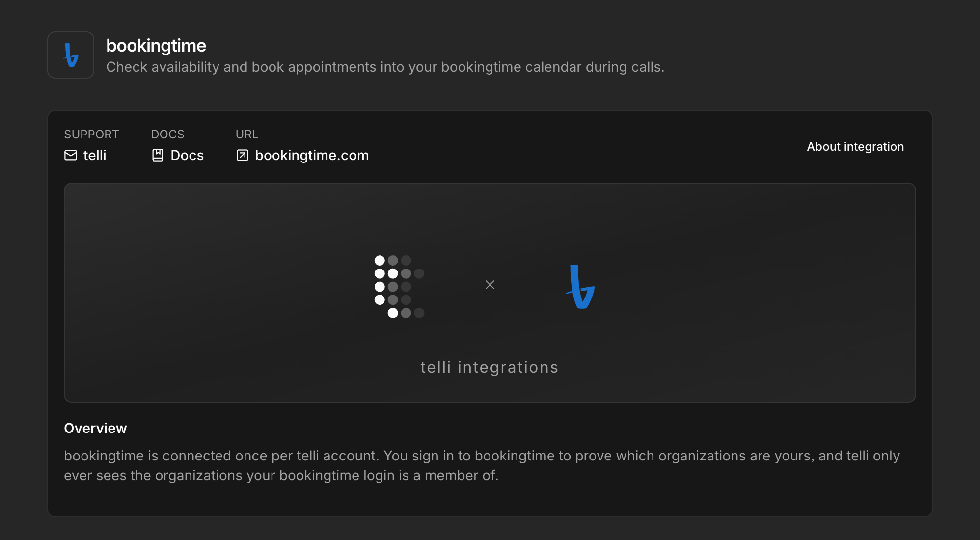Select the About integration tab
The image size is (980, 540).
pos(855,147)
